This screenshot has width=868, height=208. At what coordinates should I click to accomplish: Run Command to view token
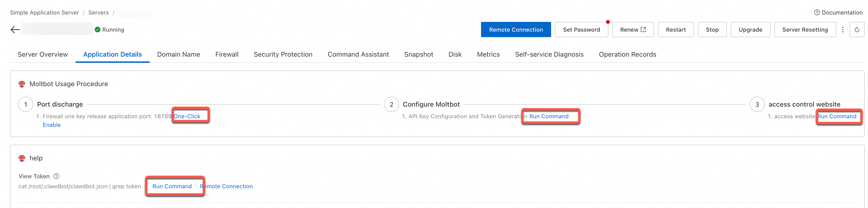[x=172, y=186]
